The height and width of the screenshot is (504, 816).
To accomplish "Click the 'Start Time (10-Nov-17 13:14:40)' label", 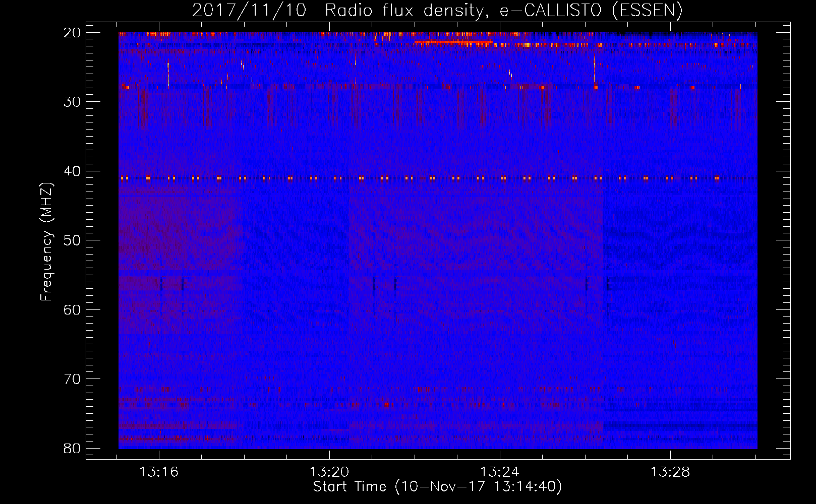I will (437, 487).
